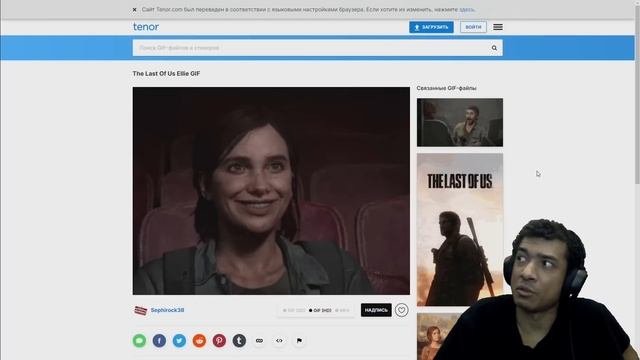This screenshot has width=640, height=360.
Task: Share via green message icon
Action: pyautogui.click(x=139, y=340)
